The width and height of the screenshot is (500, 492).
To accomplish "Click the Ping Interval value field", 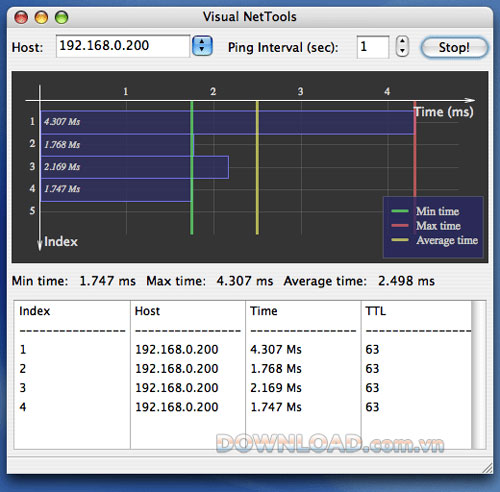I will (x=373, y=47).
